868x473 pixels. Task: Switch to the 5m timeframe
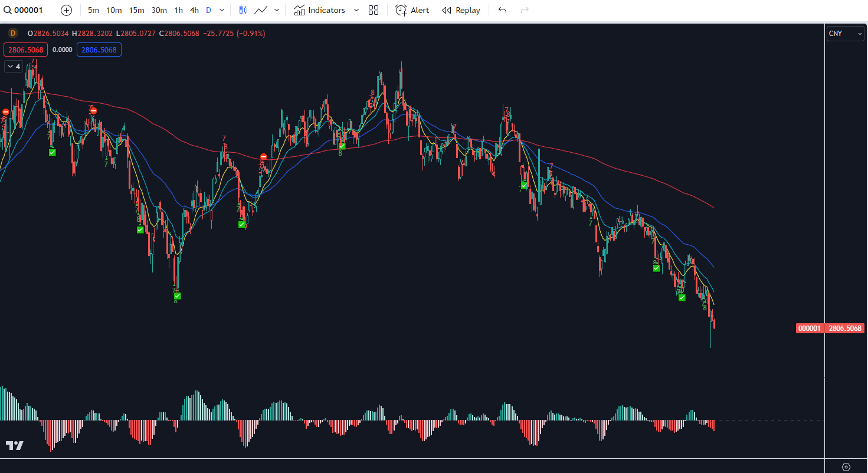click(x=93, y=10)
